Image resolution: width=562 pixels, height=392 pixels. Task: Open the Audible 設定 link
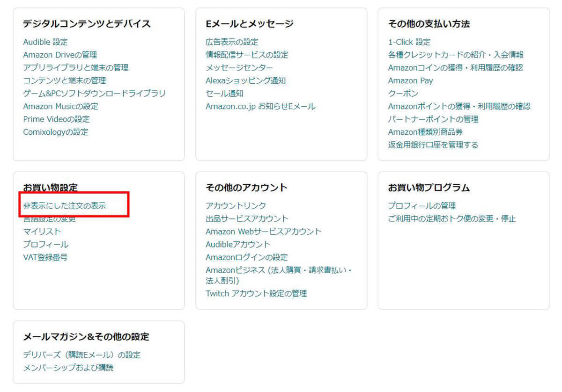click(x=45, y=42)
